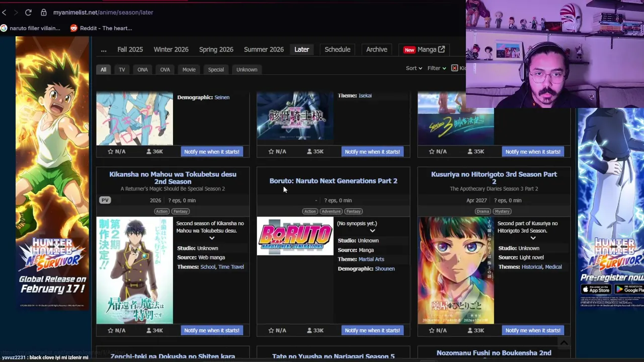Image resolution: width=644 pixels, height=362 pixels.
Task: Expand synopsis arrow on Kikansha no Mahou card
Action: point(212,238)
